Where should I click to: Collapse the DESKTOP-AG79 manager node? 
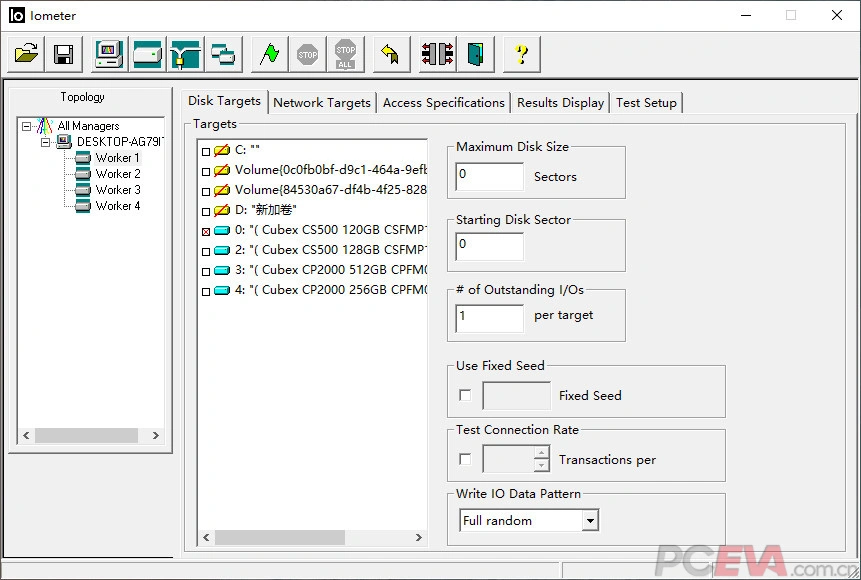click(46, 142)
